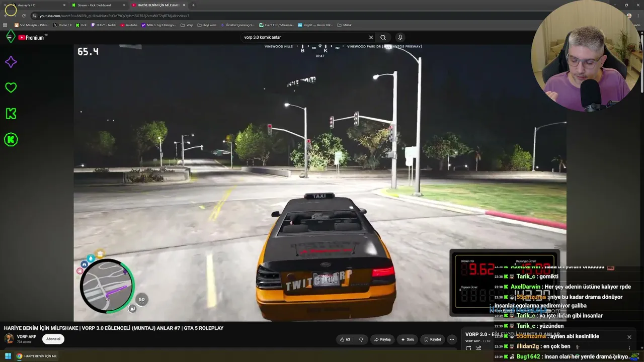Viewport: 644px width, 362px height.
Task: Share the video via Paylaş button
Action: [382, 339]
